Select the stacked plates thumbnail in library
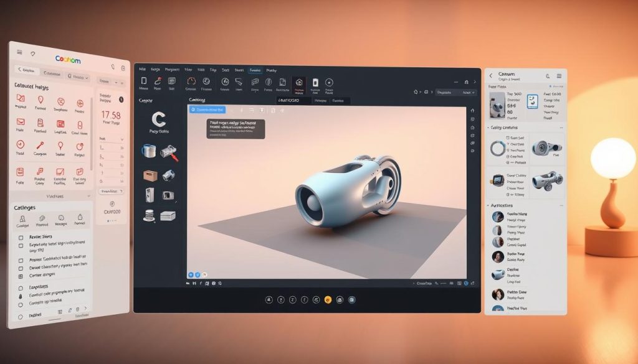The width and height of the screenshot is (638, 364). tap(150, 215)
